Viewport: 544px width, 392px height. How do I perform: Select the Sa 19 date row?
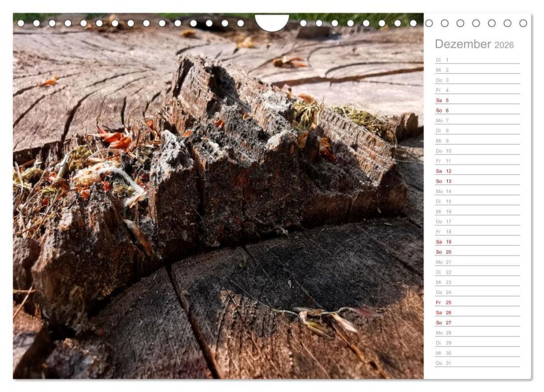coord(477,241)
